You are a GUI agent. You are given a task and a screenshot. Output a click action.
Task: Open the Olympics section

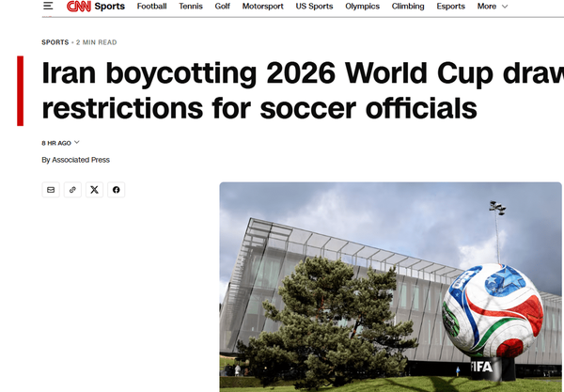coord(362,7)
